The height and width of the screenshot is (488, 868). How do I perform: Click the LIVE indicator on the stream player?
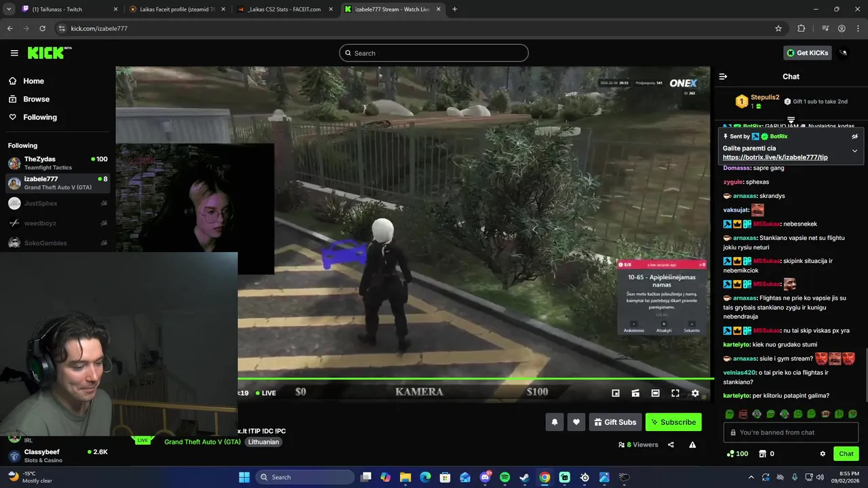point(266,393)
